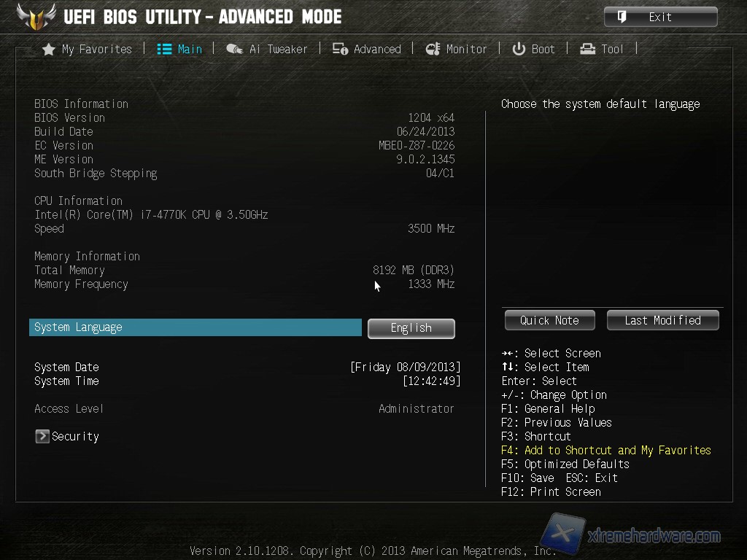The width and height of the screenshot is (747, 560).
Task: Click the Main tab list icon
Action: pos(164,49)
